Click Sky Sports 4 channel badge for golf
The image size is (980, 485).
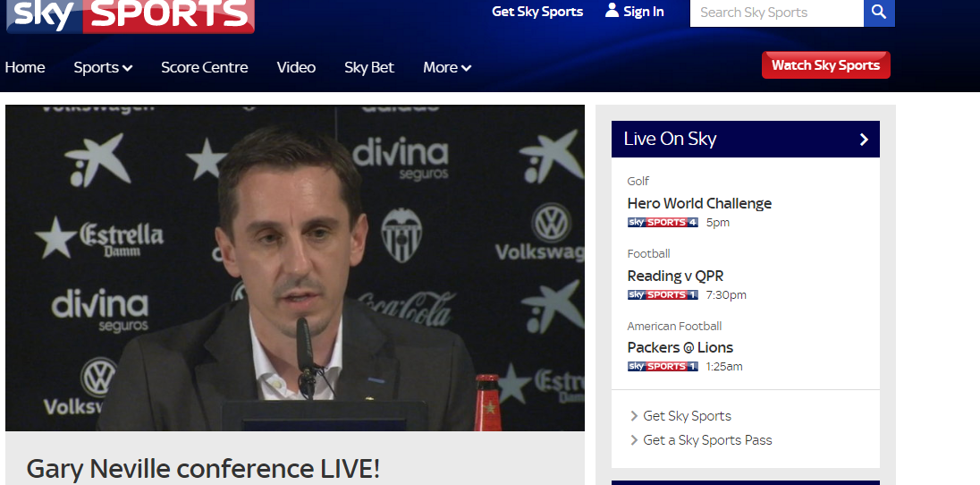coord(663,222)
